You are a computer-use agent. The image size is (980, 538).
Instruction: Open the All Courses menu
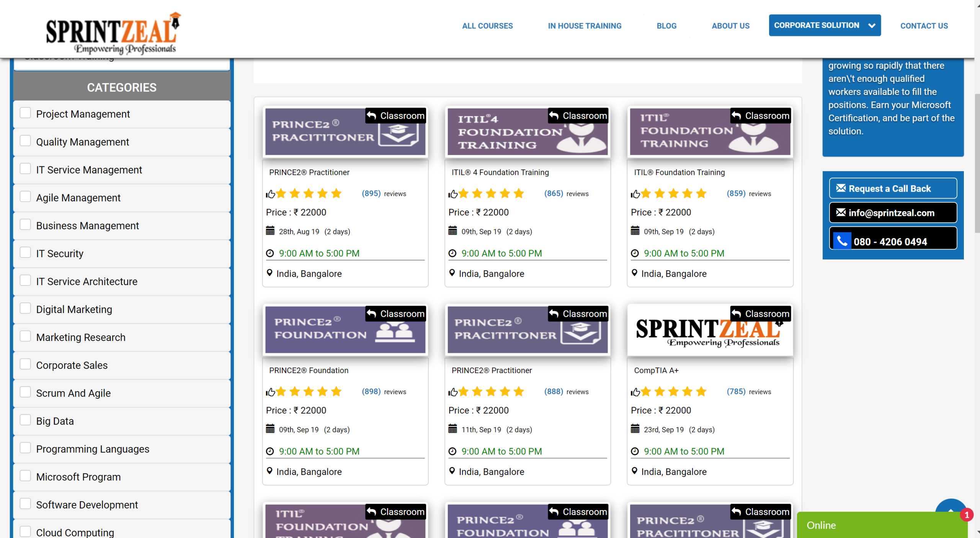[487, 26]
